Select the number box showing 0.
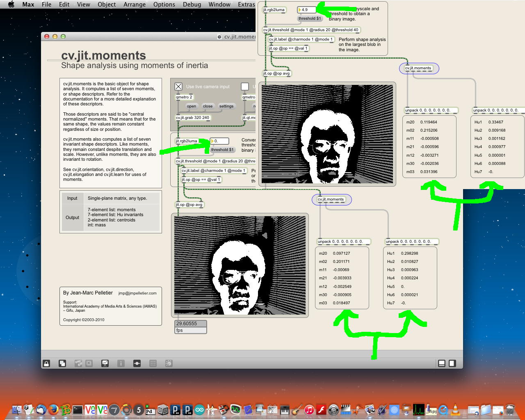 click(219, 141)
